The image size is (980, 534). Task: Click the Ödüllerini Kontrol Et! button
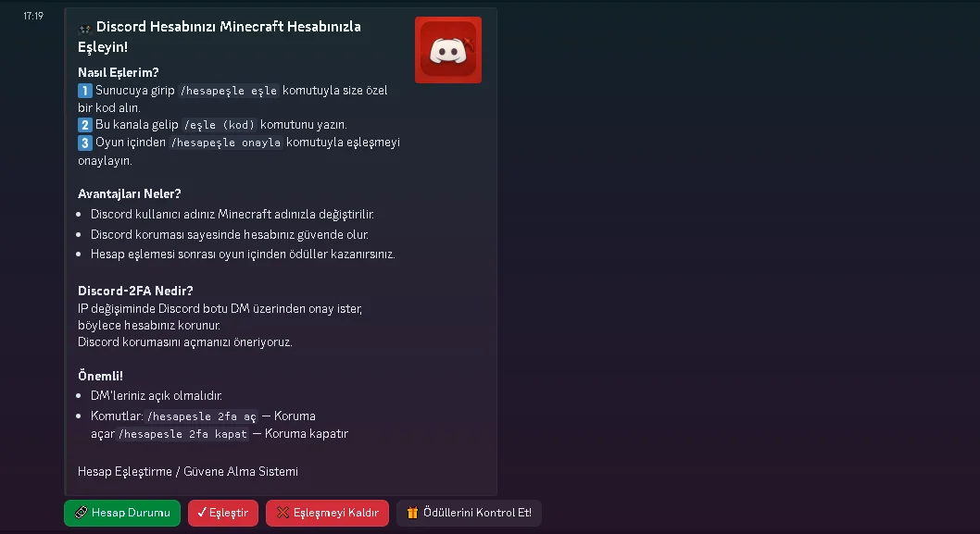(x=469, y=513)
